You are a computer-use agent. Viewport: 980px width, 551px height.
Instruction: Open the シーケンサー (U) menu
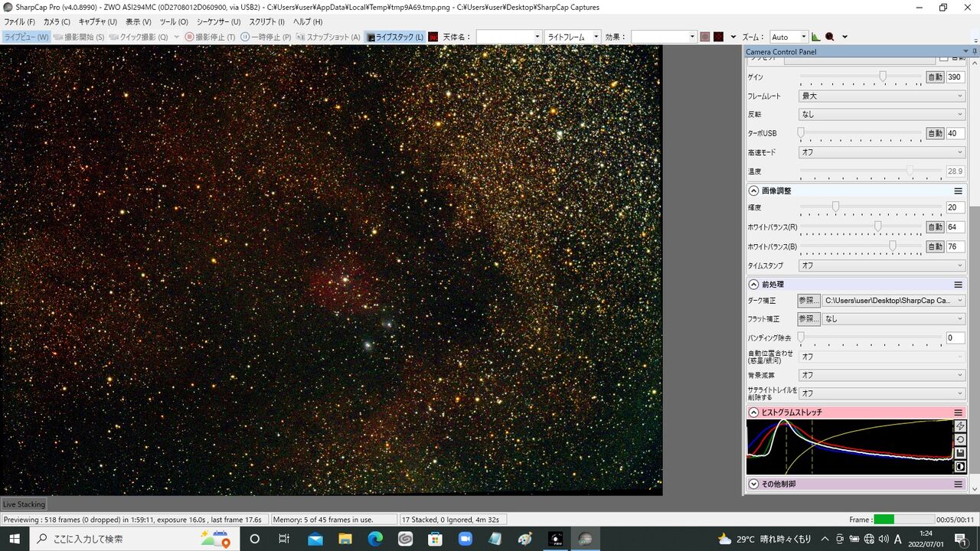coord(219,22)
